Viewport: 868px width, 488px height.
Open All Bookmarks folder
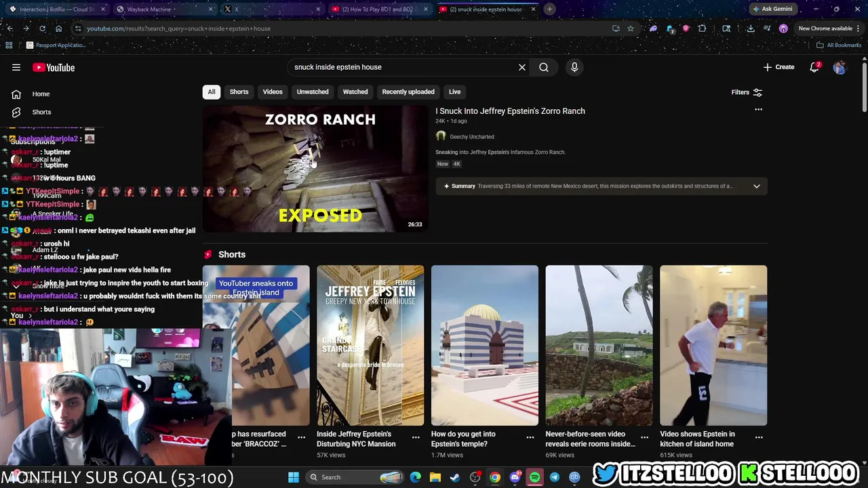[839, 45]
